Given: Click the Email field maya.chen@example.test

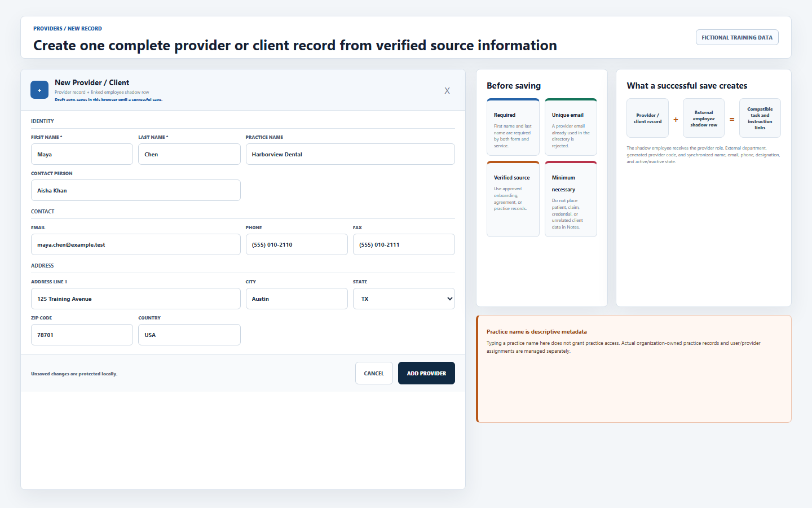Looking at the screenshot, I should pos(136,244).
